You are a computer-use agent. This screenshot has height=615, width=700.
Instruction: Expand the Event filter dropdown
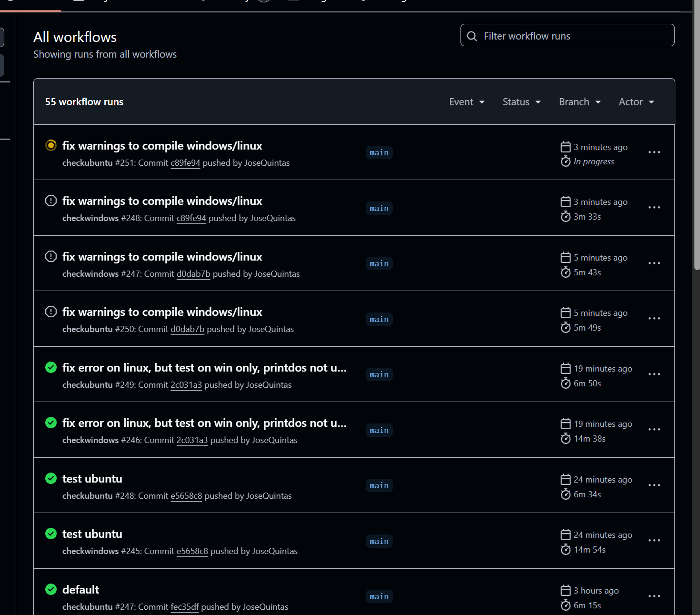coord(467,102)
